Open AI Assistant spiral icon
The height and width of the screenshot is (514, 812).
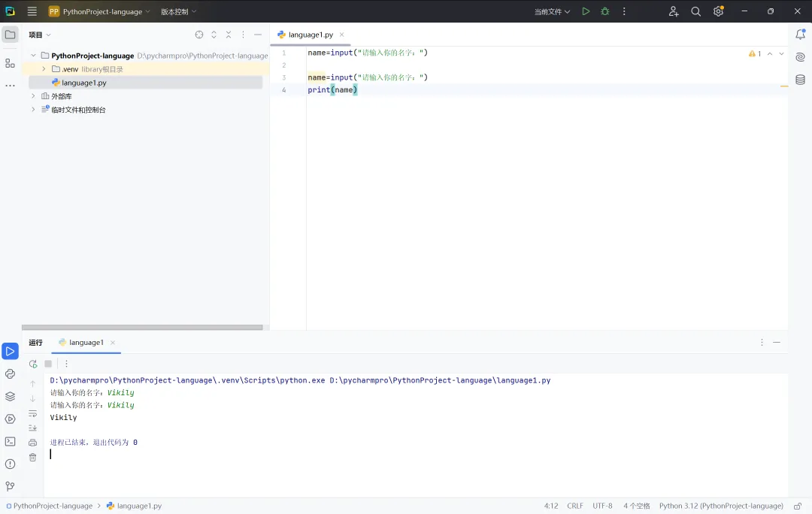click(800, 57)
